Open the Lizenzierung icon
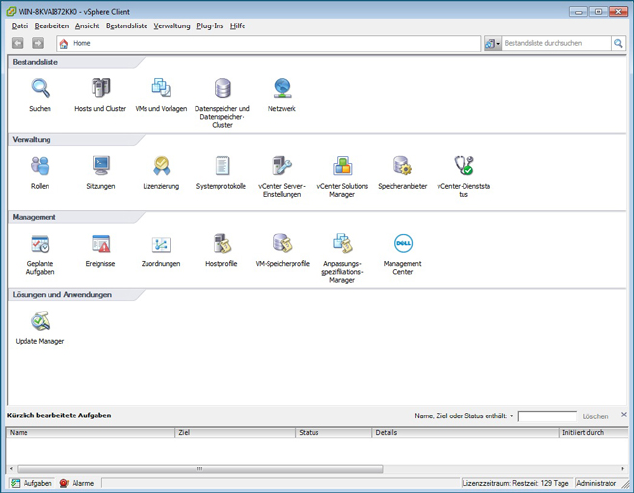The image size is (634, 493). [161, 166]
